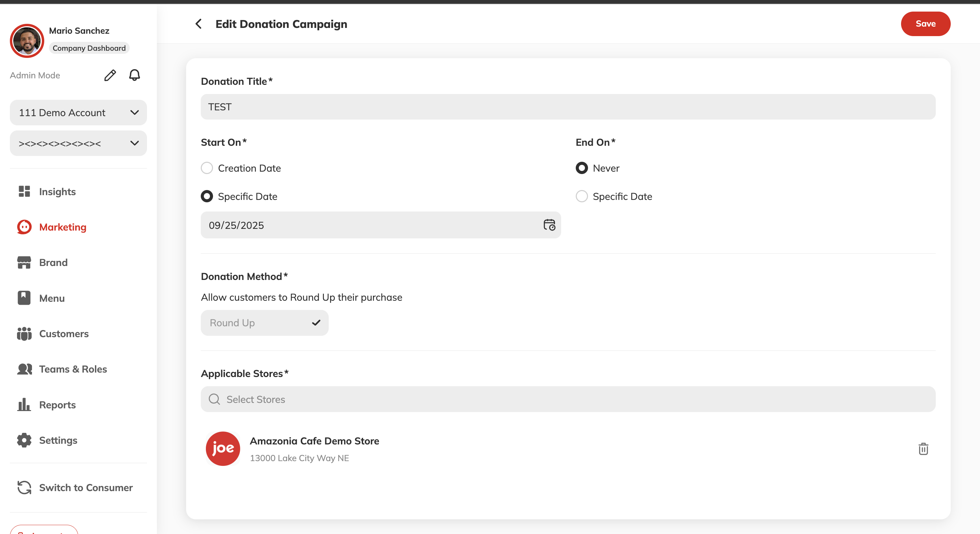Click the Reports bar chart icon
Image resolution: width=980 pixels, height=534 pixels.
pos(23,404)
